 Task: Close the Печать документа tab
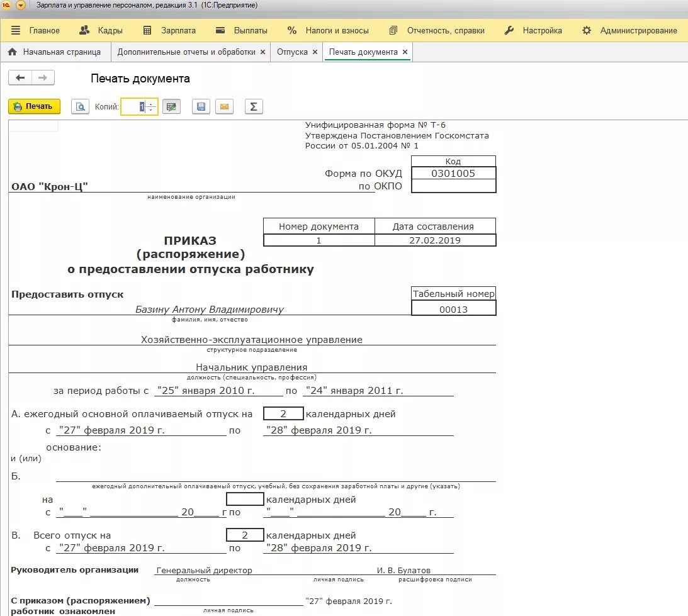click(405, 52)
